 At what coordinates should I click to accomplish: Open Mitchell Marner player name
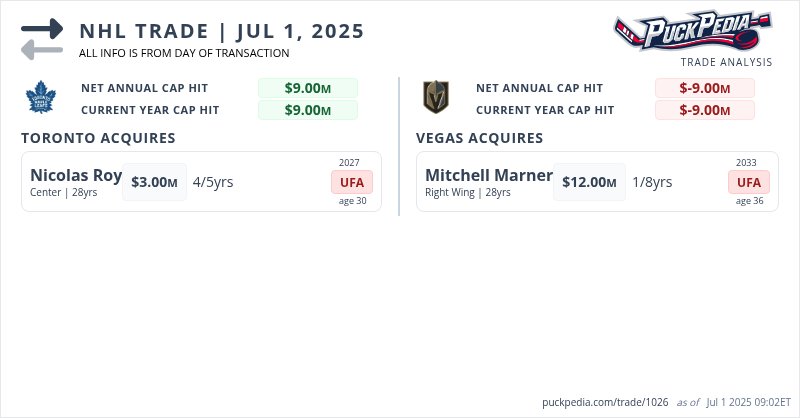(489, 176)
